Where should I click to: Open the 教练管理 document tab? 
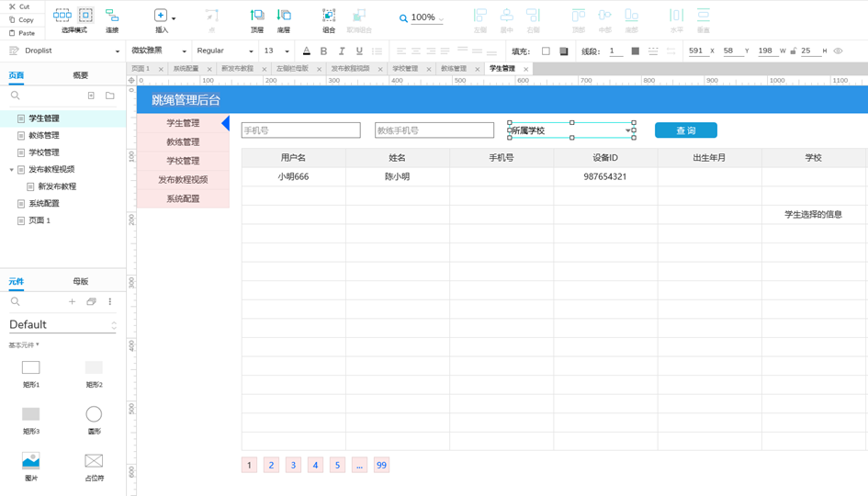coord(454,69)
